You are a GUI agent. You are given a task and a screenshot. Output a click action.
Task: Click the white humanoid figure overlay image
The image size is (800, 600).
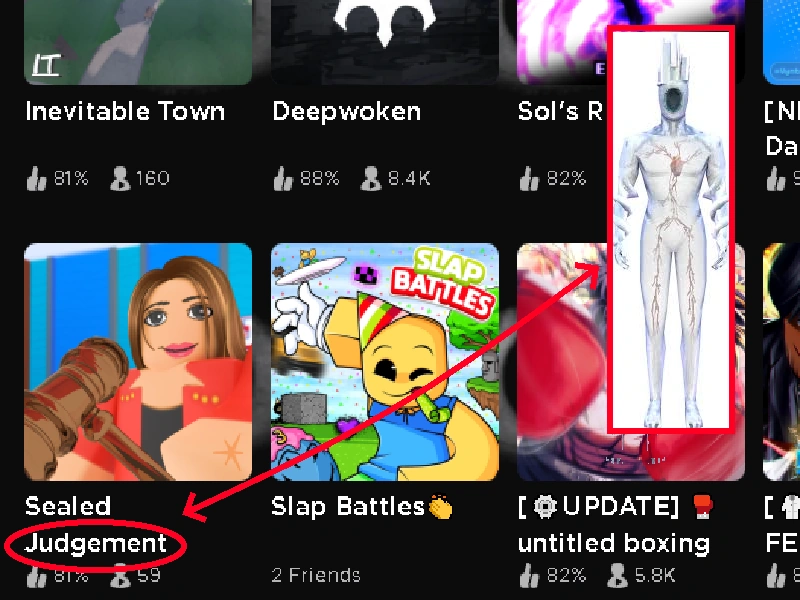tap(671, 230)
